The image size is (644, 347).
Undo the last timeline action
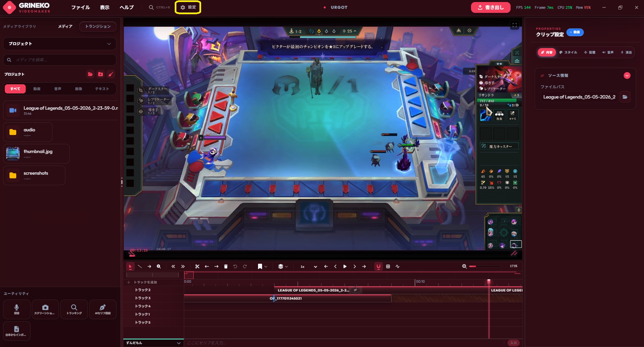click(x=235, y=267)
